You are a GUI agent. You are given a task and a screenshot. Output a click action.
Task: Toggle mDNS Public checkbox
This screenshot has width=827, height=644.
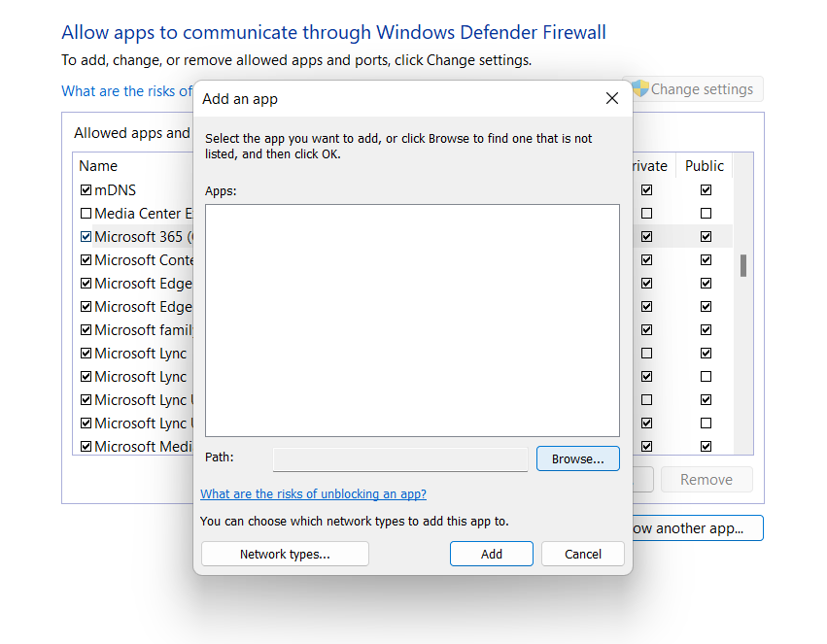coord(706,189)
